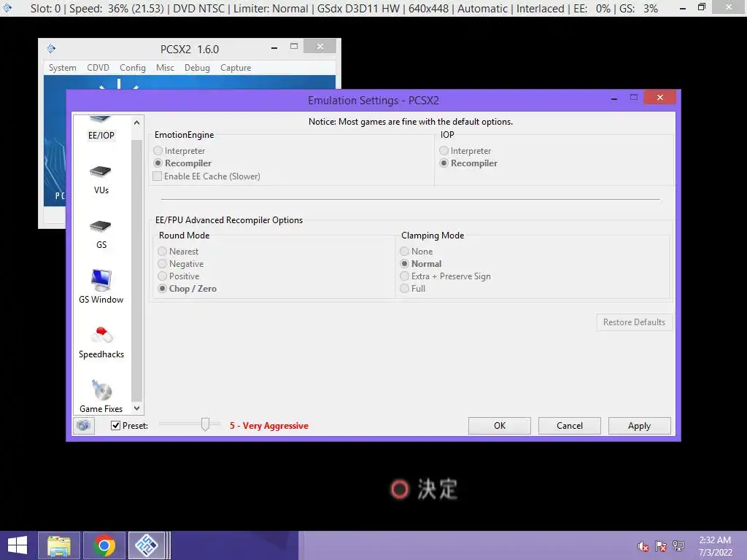Open the Windows Start button
The height and width of the screenshot is (560, 747).
point(18,545)
